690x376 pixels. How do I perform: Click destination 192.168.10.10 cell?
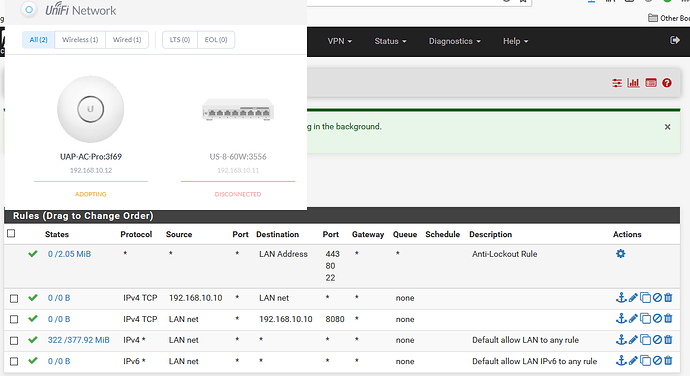(286, 319)
